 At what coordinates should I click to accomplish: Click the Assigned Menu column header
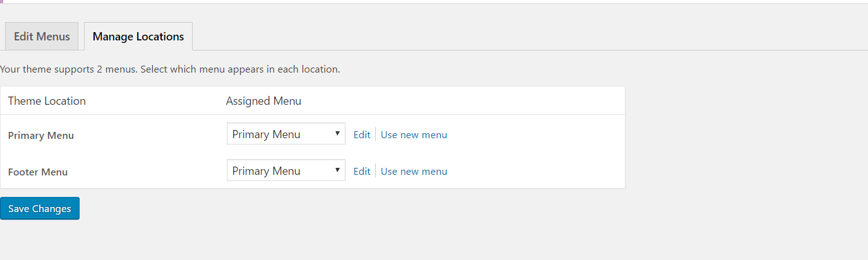263,101
